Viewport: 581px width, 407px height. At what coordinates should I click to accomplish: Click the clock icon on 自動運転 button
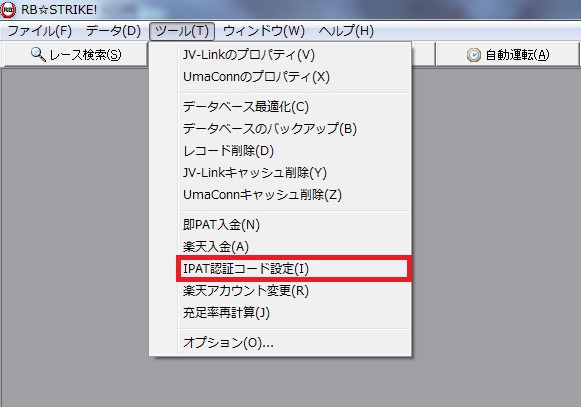point(474,55)
